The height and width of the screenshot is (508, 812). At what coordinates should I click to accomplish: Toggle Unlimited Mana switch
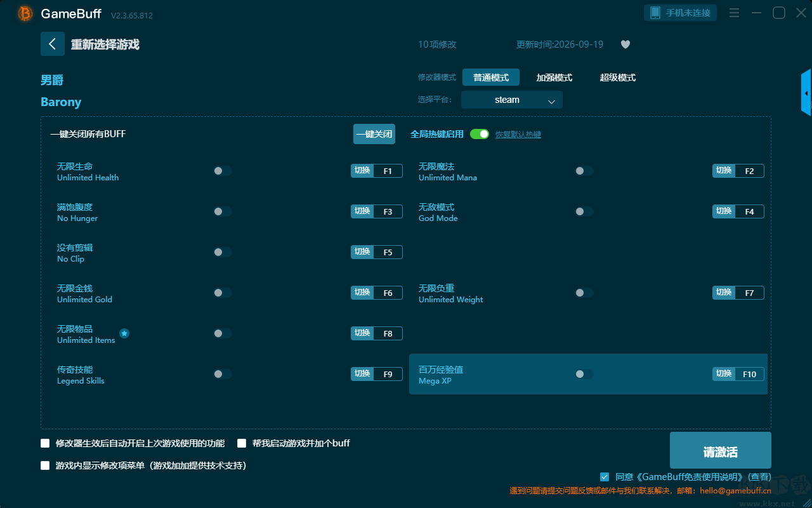click(584, 171)
